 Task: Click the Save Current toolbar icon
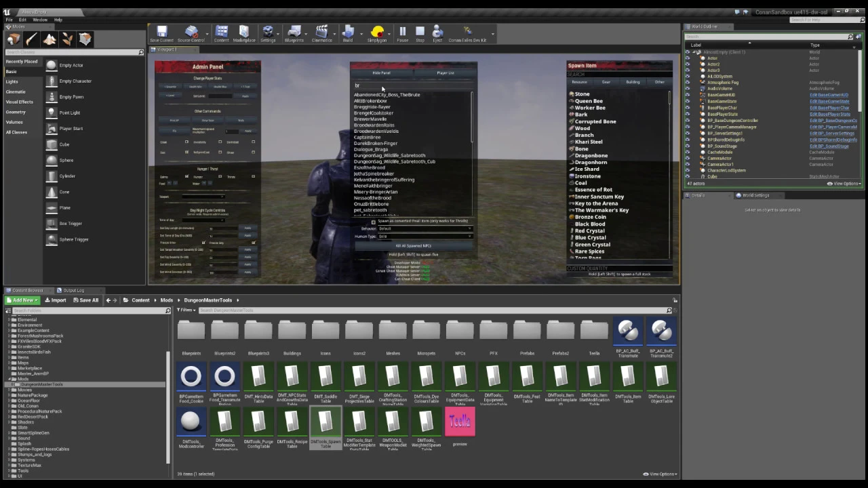[x=161, y=33]
